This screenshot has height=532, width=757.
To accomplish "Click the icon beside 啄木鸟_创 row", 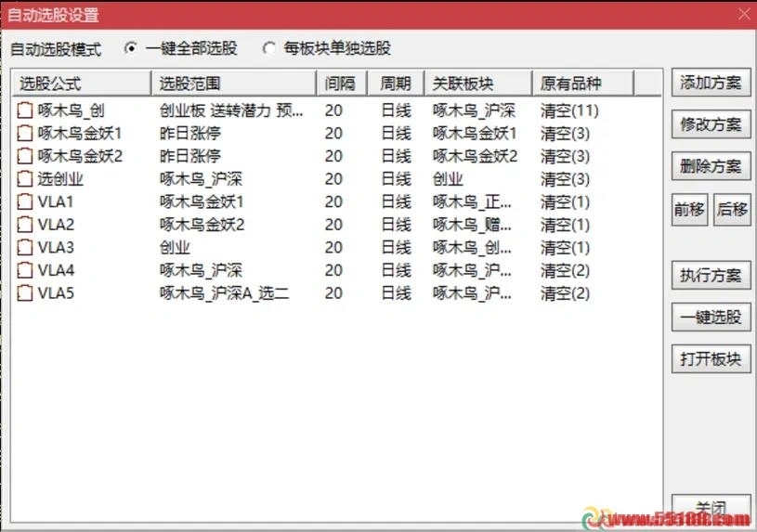I will click(x=25, y=110).
